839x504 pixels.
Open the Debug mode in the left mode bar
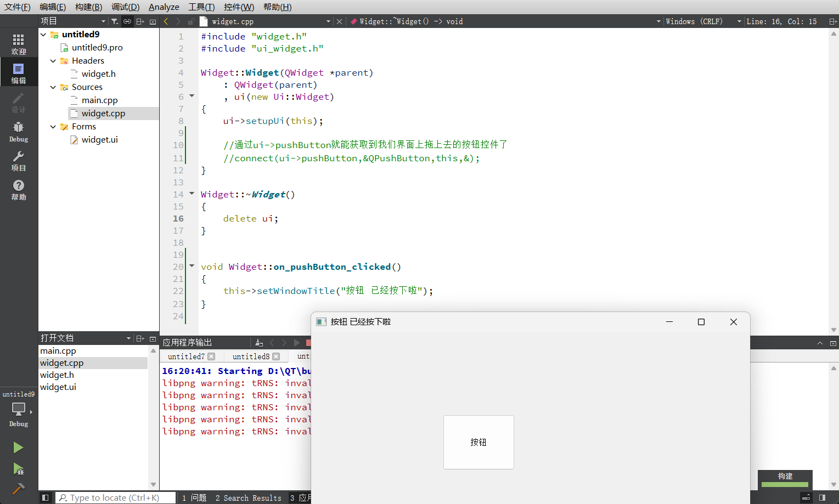(x=19, y=132)
